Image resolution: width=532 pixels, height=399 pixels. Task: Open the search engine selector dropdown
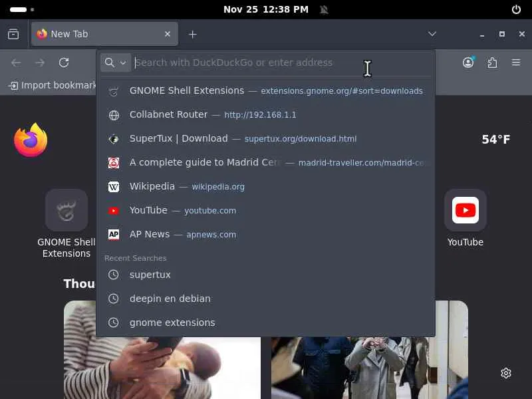tap(115, 63)
